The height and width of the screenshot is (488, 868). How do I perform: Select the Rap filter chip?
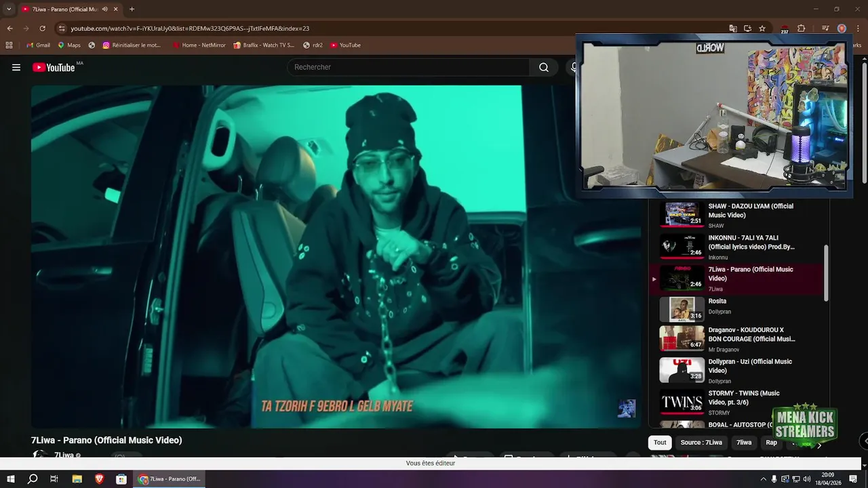[x=771, y=443]
